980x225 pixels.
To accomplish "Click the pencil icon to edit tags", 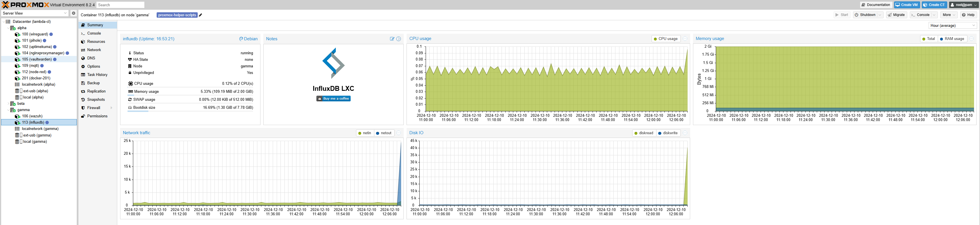I will pyautogui.click(x=201, y=15).
